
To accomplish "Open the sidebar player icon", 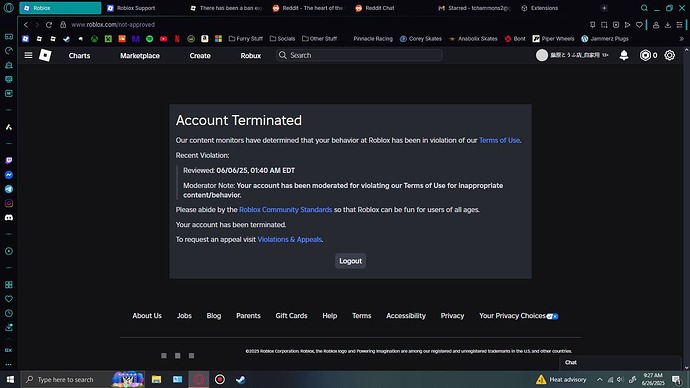I will pos(9,251).
